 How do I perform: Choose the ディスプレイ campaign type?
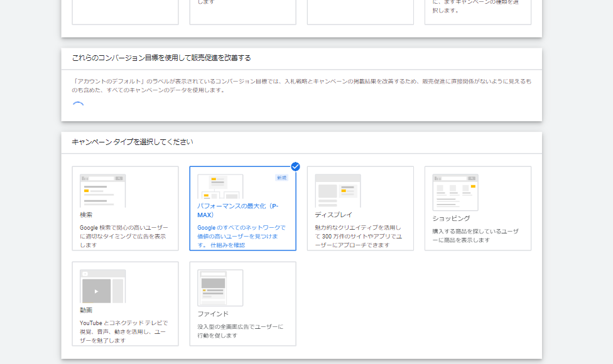pyautogui.click(x=360, y=208)
